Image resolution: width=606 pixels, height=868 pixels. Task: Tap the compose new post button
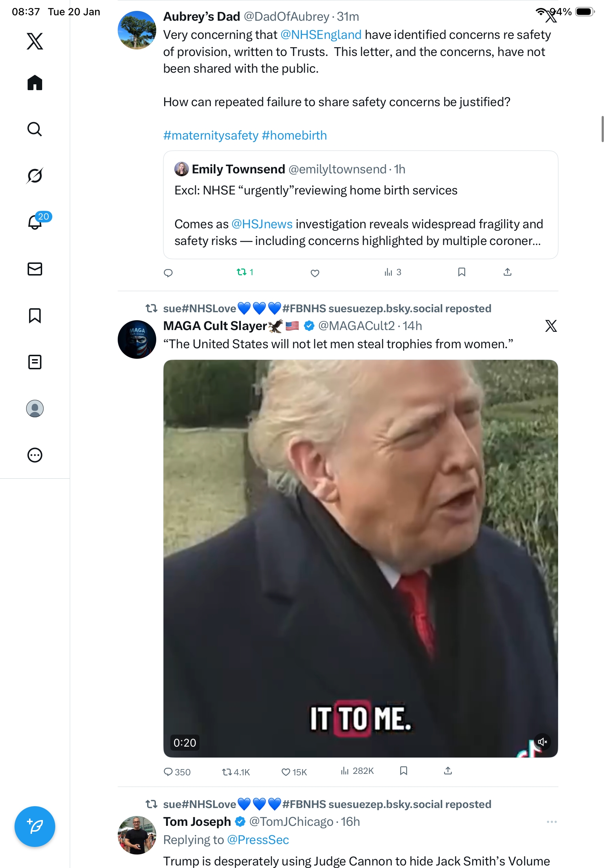point(35,826)
